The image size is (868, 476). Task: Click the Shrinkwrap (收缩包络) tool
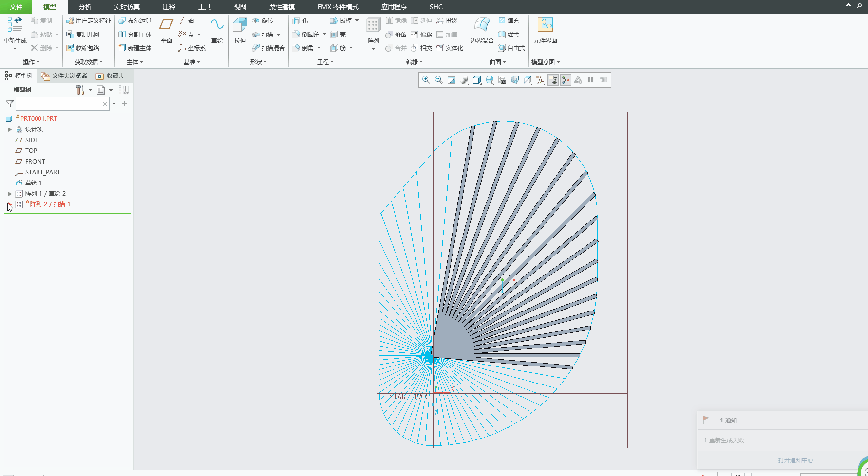click(x=83, y=48)
